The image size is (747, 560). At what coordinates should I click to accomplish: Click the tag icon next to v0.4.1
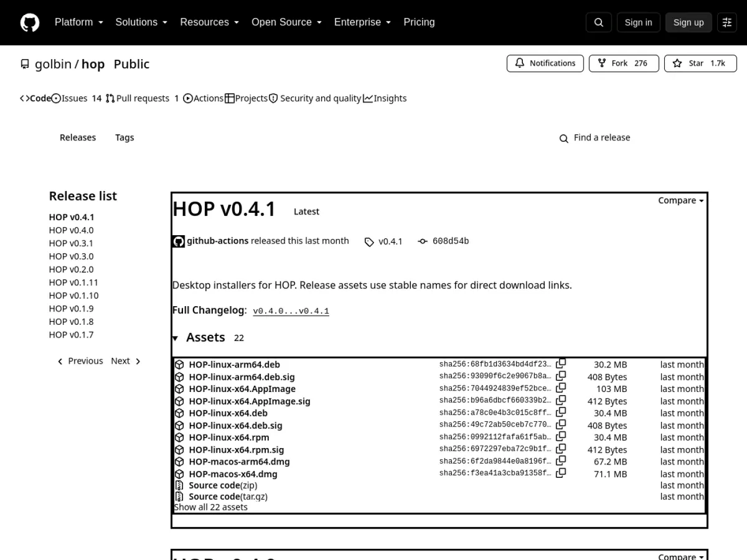pos(369,242)
